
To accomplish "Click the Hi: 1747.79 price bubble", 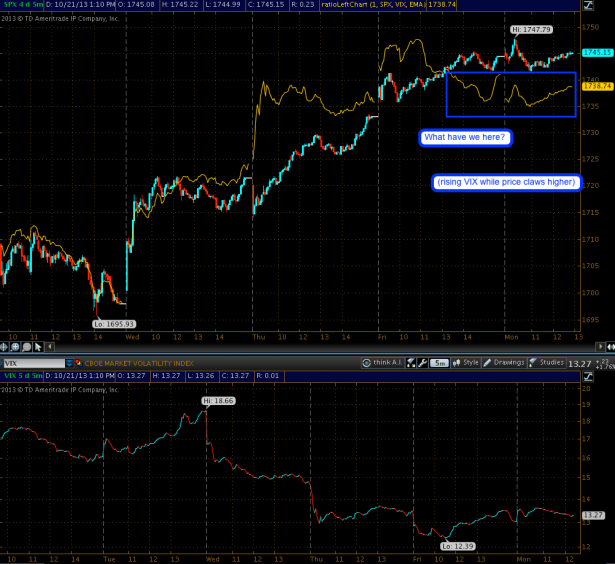I will tap(531, 30).
